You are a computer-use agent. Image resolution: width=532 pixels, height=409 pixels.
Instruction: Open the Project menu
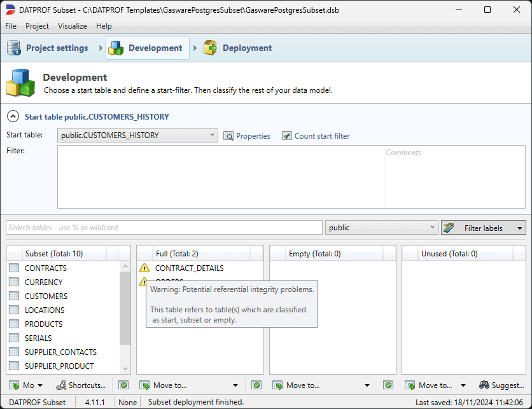coord(37,26)
